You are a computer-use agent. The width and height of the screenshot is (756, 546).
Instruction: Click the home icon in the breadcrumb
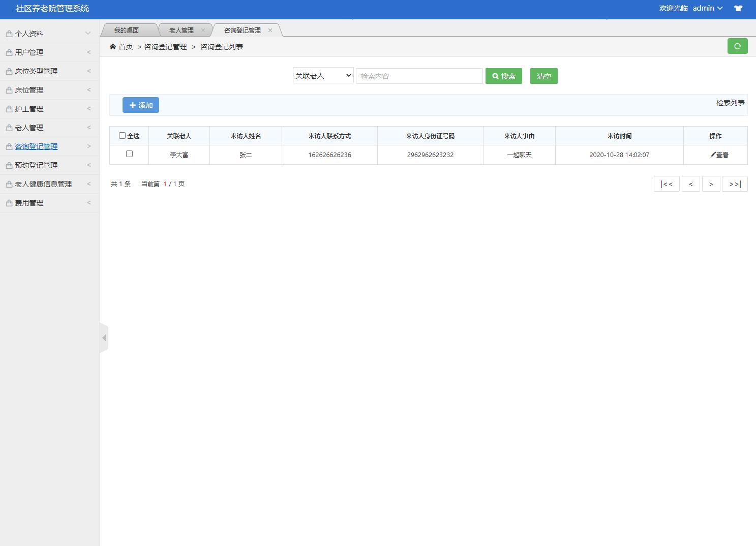pyautogui.click(x=113, y=46)
